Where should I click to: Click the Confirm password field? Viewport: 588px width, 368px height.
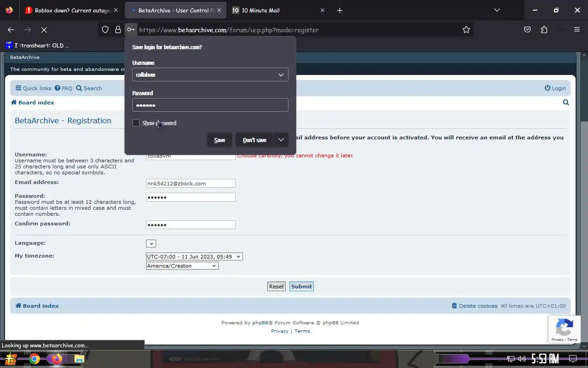coord(191,225)
